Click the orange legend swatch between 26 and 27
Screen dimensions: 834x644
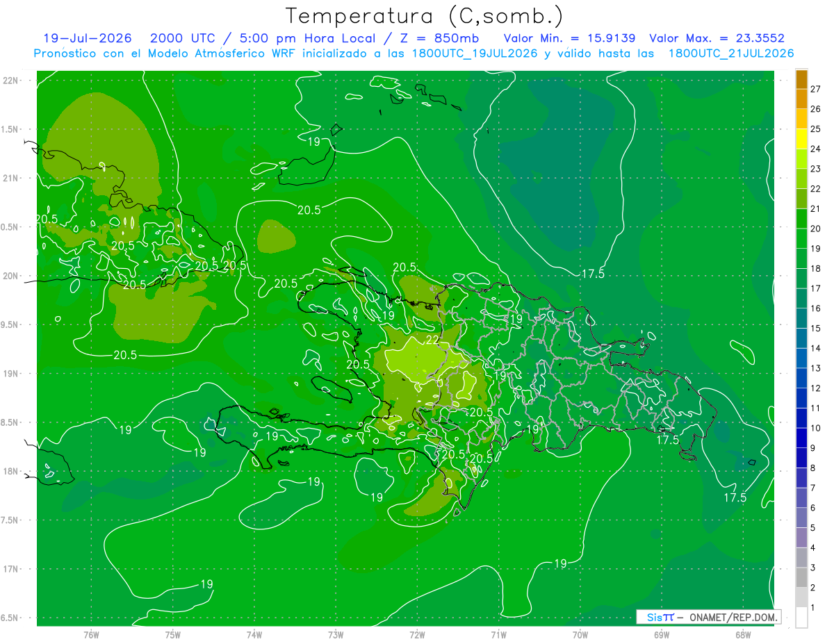coord(801,99)
